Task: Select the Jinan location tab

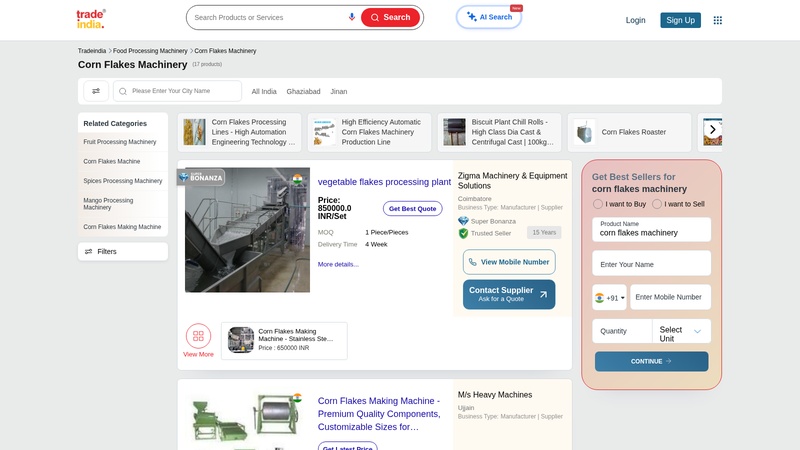Action: pyautogui.click(x=339, y=92)
